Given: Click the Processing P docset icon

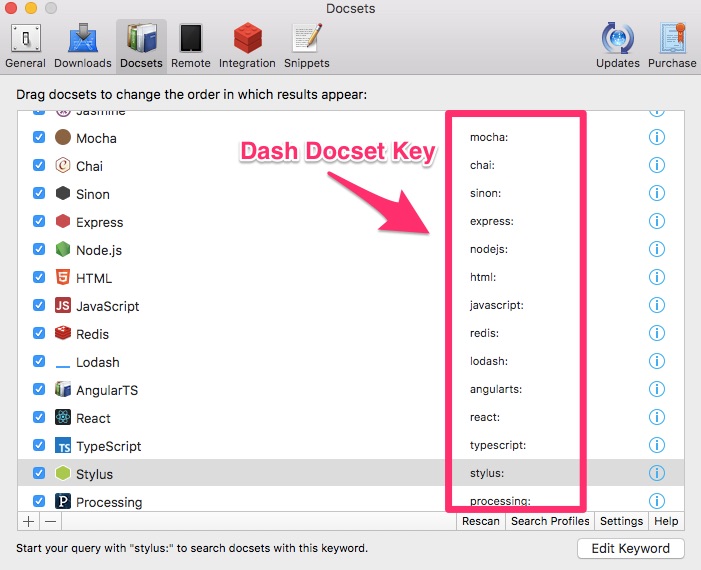Looking at the screenshot, I should [x=63, y=501].
